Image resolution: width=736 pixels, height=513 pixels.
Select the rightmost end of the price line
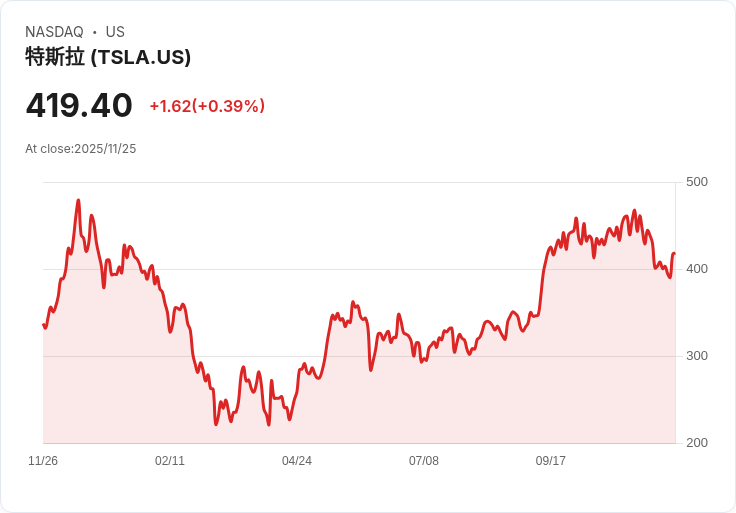[x=674, y=254]
